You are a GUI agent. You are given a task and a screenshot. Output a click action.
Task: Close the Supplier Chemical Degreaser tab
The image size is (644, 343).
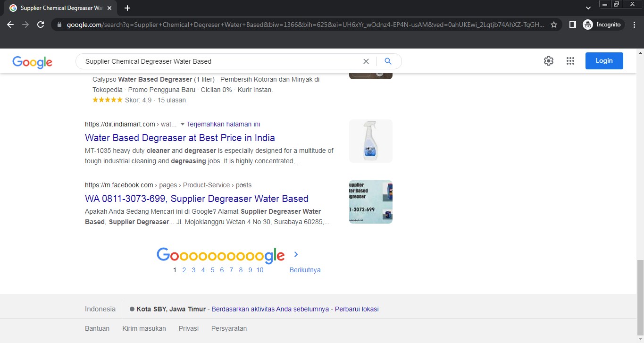tap(109, 8)
